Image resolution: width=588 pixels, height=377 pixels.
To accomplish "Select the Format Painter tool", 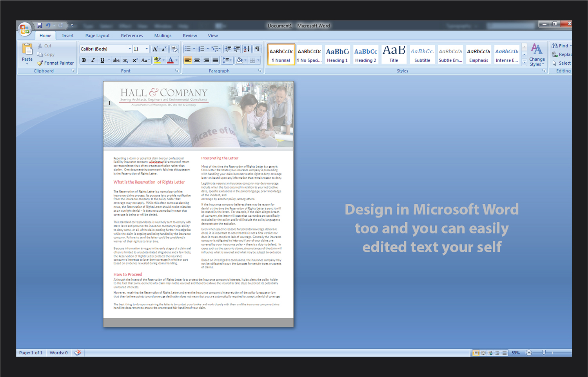I will click(55, 63).
